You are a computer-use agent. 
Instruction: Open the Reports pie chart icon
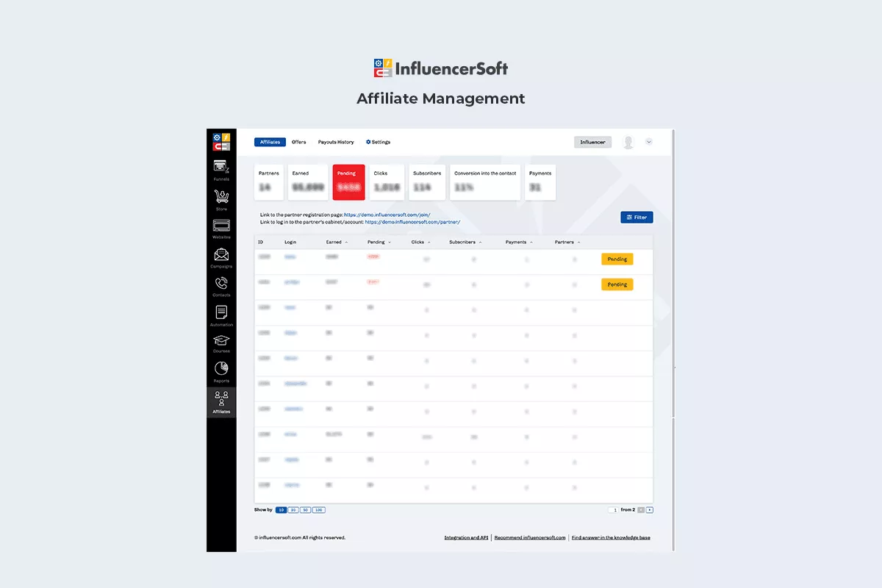pos(221,369)
